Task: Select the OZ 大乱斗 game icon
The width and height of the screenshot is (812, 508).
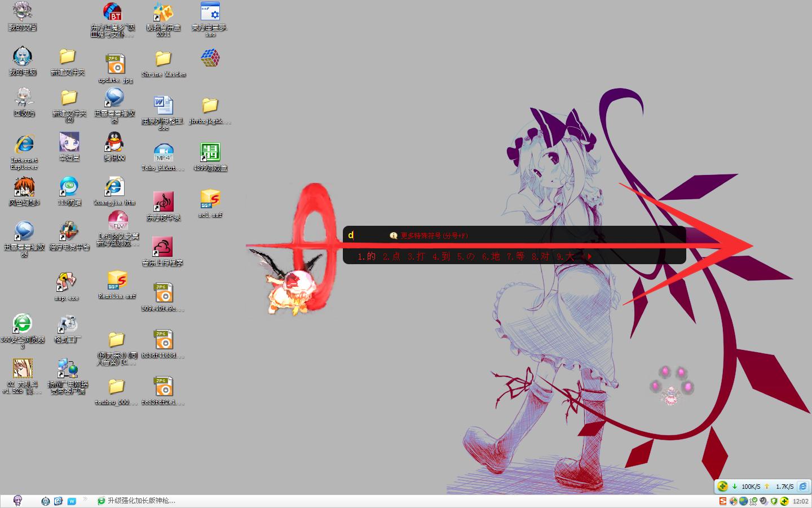Action: pos(23,376)
